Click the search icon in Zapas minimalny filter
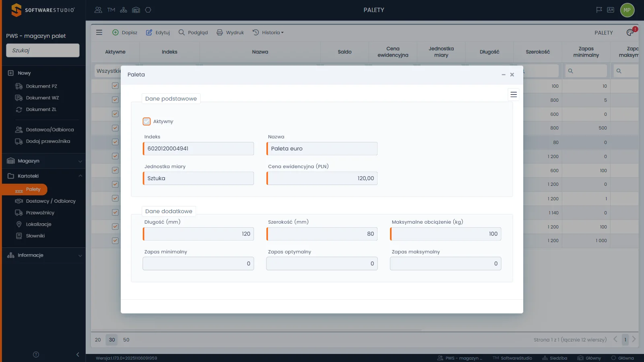Image resolution: width=644 pixels, height=362 pixels. pos(570,71)
